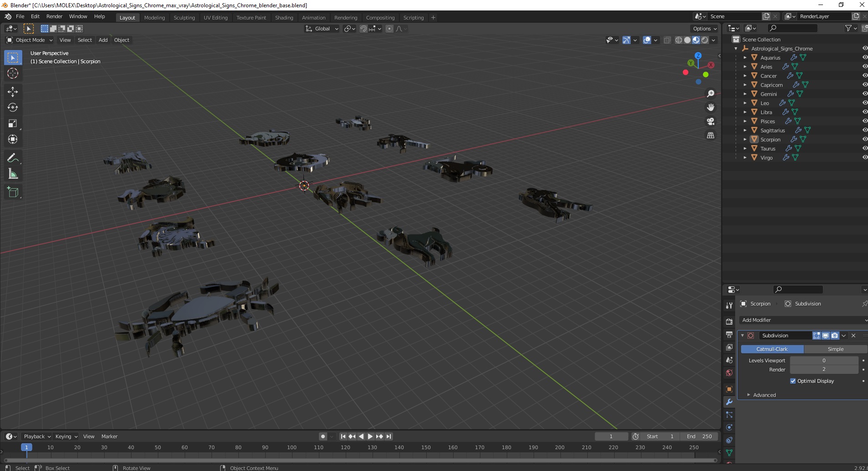The image size is (868, 471).
Task: Click the pan view hand icon
Action: (x=711, y=108)
